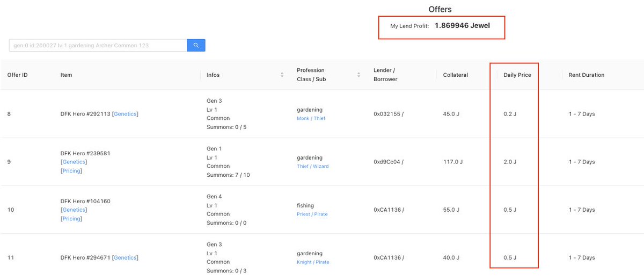
Task: Open Pricing link for Hero #104160
Action: click(71, 219)
